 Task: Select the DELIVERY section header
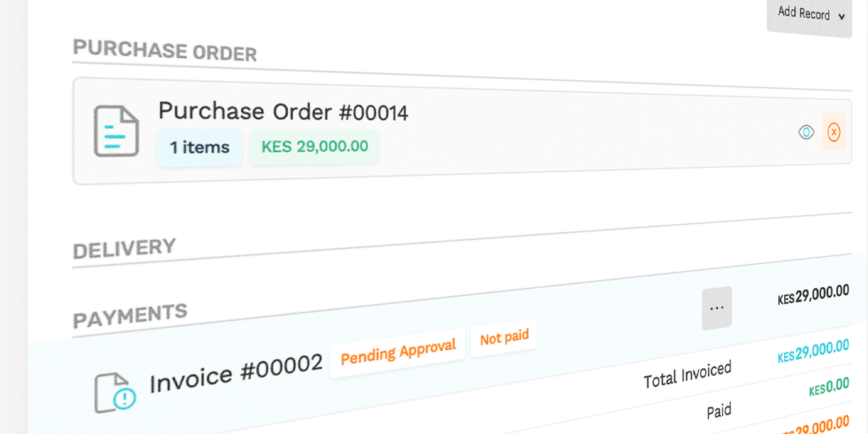tap(124, 247)
